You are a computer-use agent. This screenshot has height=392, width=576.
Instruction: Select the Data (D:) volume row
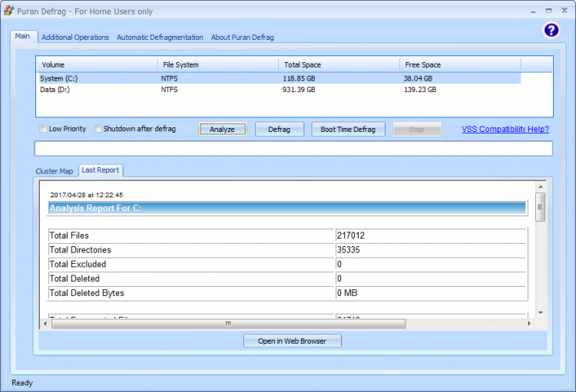[58, 90]
